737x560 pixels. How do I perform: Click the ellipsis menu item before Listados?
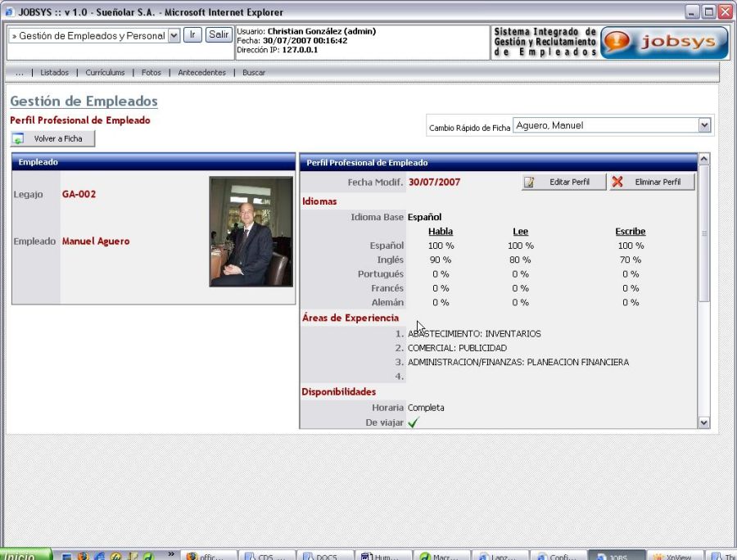click(x=20, y=73)
